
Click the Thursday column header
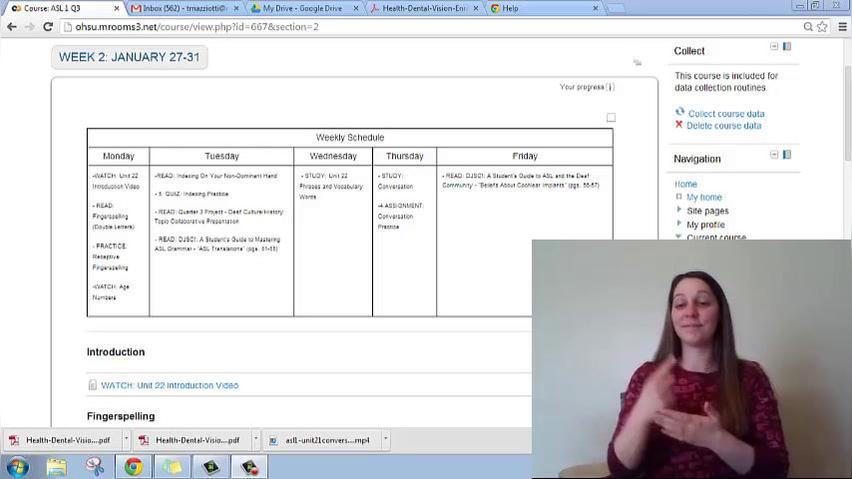pyautogui.click(x=405, y=156)
